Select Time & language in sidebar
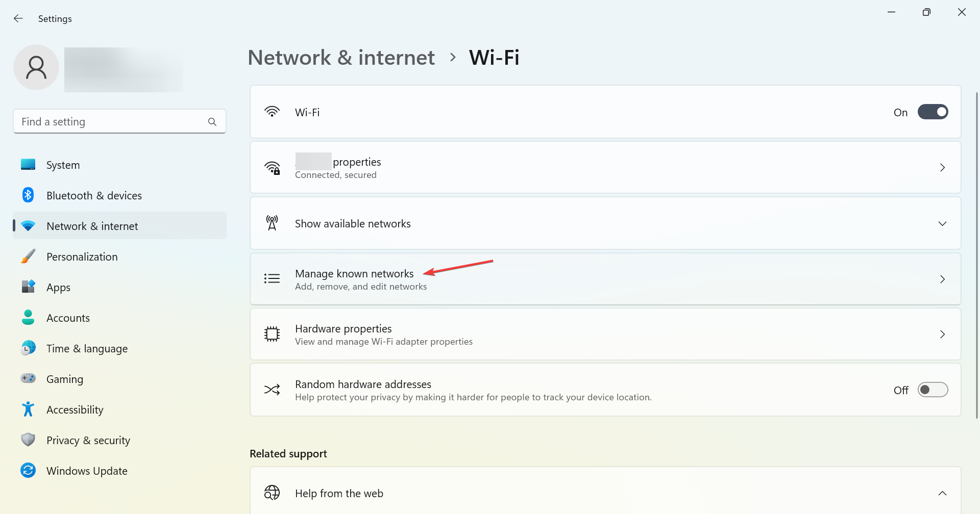This screenshot has width=980, height=514. 87,348
